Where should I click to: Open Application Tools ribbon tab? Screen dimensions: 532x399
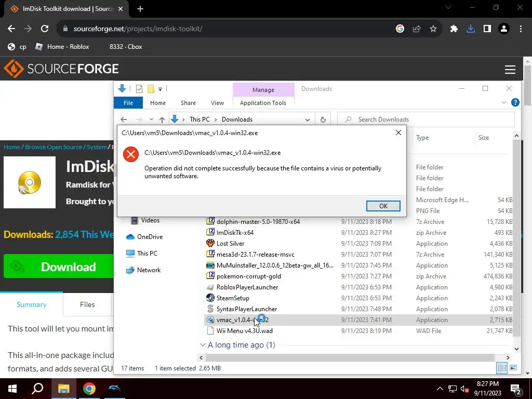pyautogui.click(x=263, y=103)
